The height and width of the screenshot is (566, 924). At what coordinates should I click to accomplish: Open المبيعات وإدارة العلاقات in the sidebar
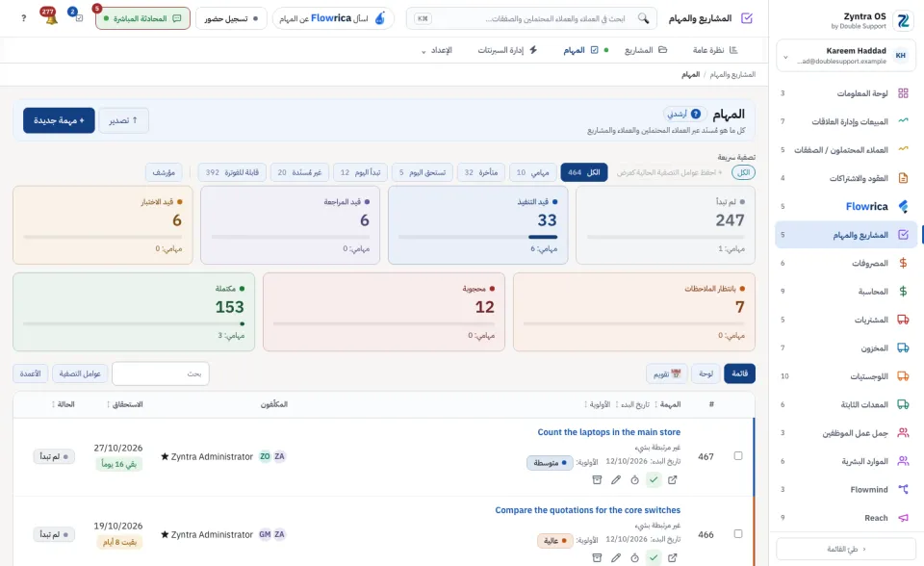[846, 121]
